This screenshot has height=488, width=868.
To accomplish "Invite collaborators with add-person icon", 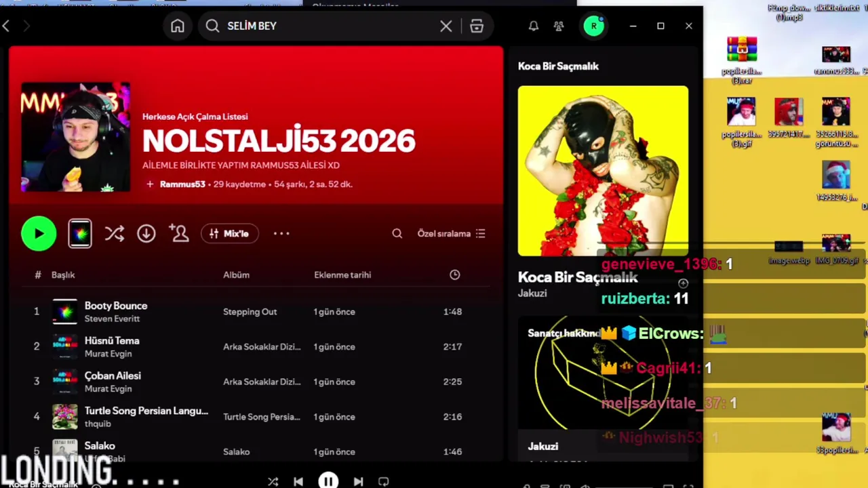I will (x=179, y=234).
